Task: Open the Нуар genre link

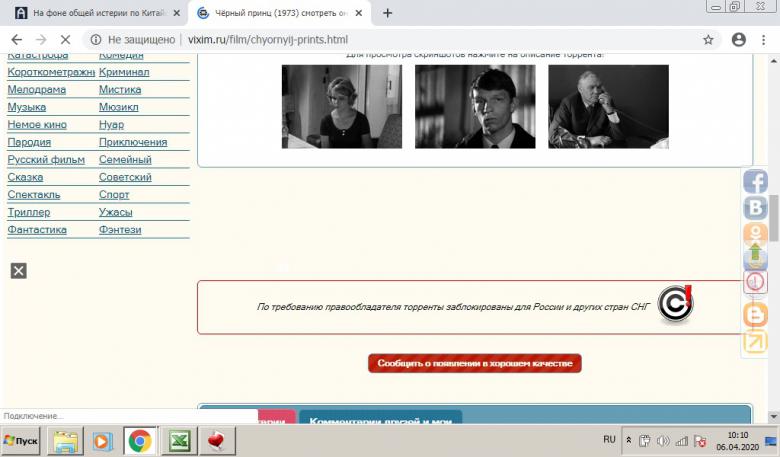Action: pos(111,125)
